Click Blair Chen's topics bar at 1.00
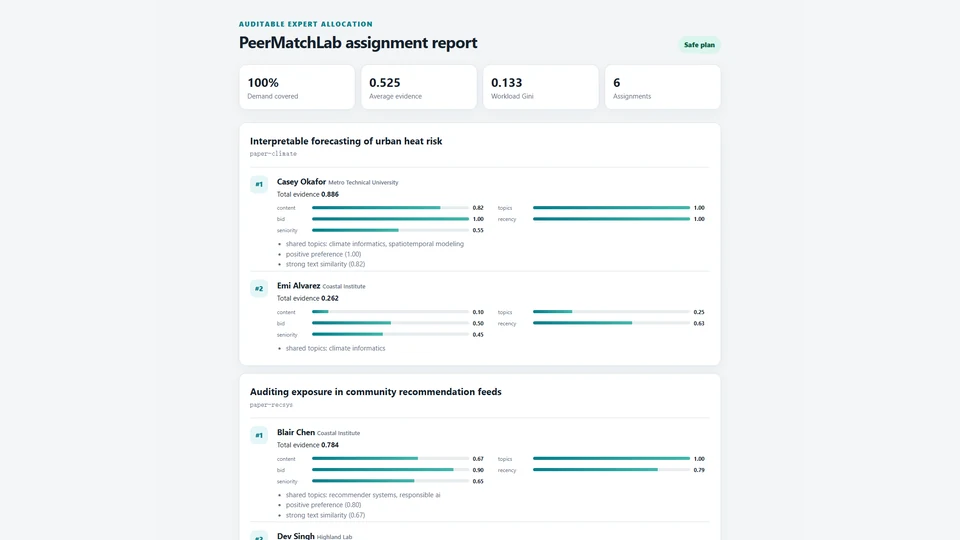Screen dimensions: 960x540 pos(612,459)
